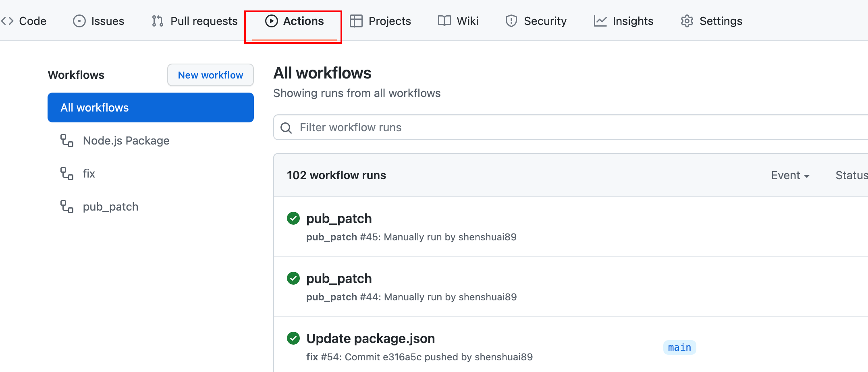Viewport: 868px width, 372px height.
Task: Click success check icon for run #44
Action: coord(293,278)
